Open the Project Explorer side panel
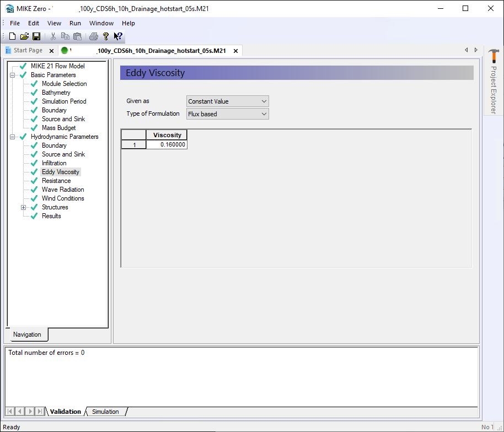Viewport: 504px width, 432px height. click(494, 83)
